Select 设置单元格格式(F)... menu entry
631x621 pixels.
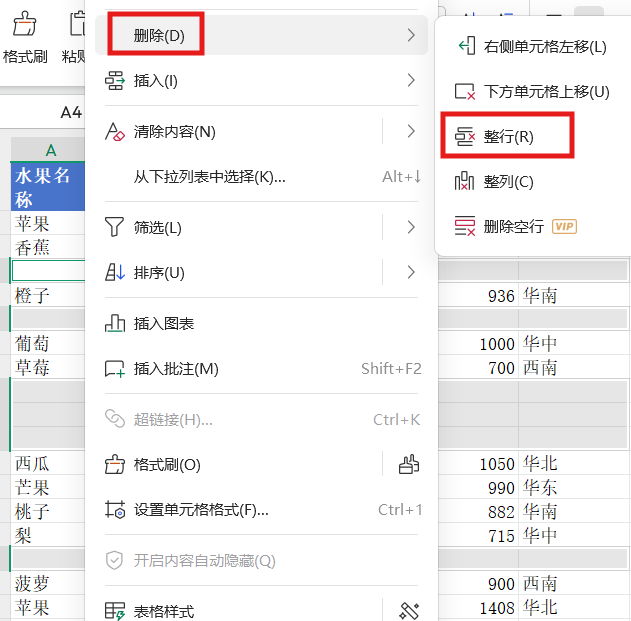tap(262, 510)
